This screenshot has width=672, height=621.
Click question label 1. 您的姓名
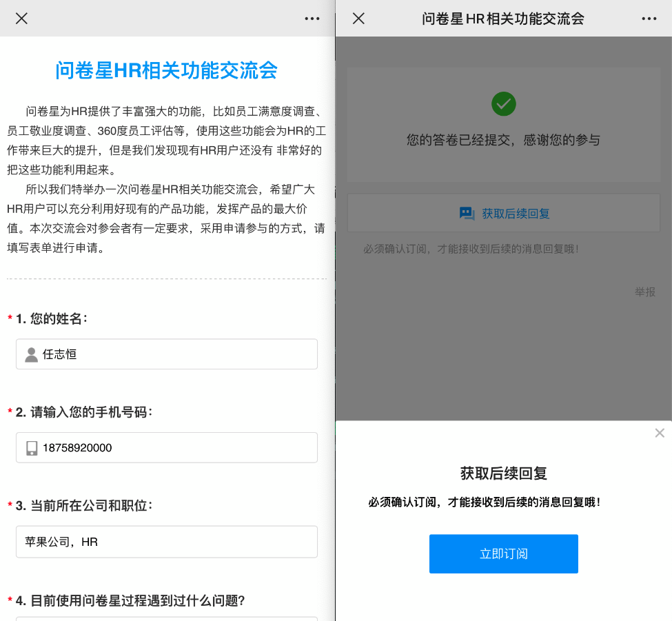coord(52,318)
